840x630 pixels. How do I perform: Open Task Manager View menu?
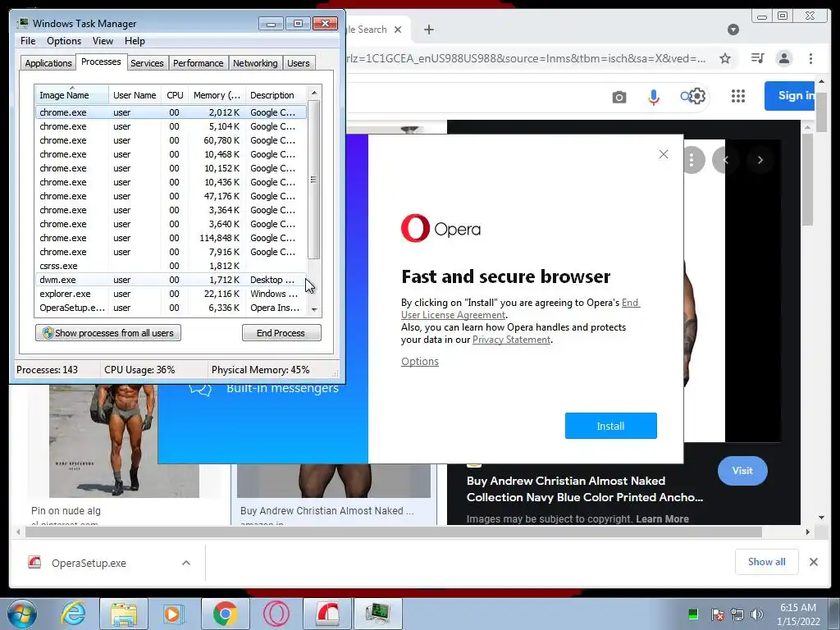[x=103, y=41]
